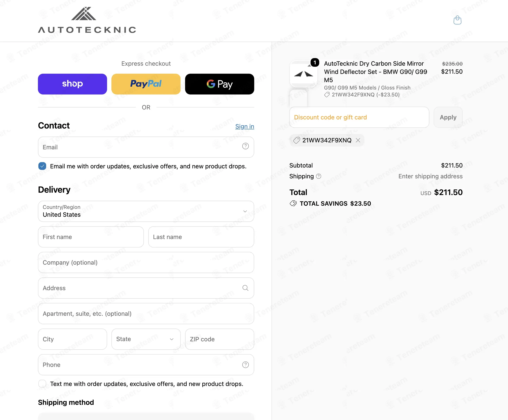508x420 pixels.
Task: Click the Phone field help icon
Action: point(245,365)
